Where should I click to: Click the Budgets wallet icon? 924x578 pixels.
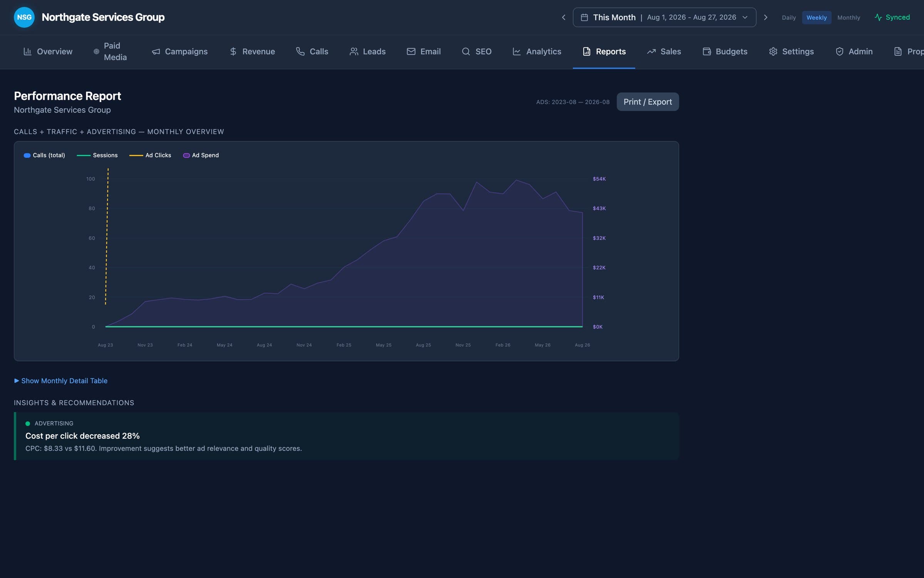[706, 51]
